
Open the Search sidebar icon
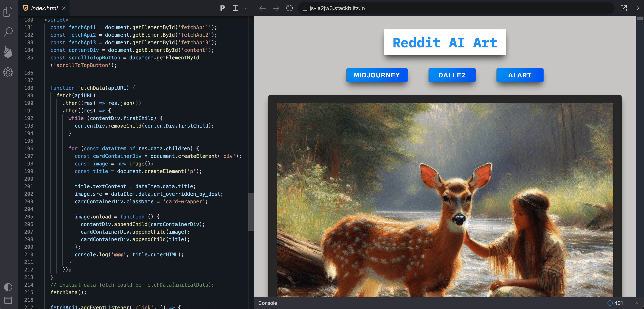coord(8,32)
